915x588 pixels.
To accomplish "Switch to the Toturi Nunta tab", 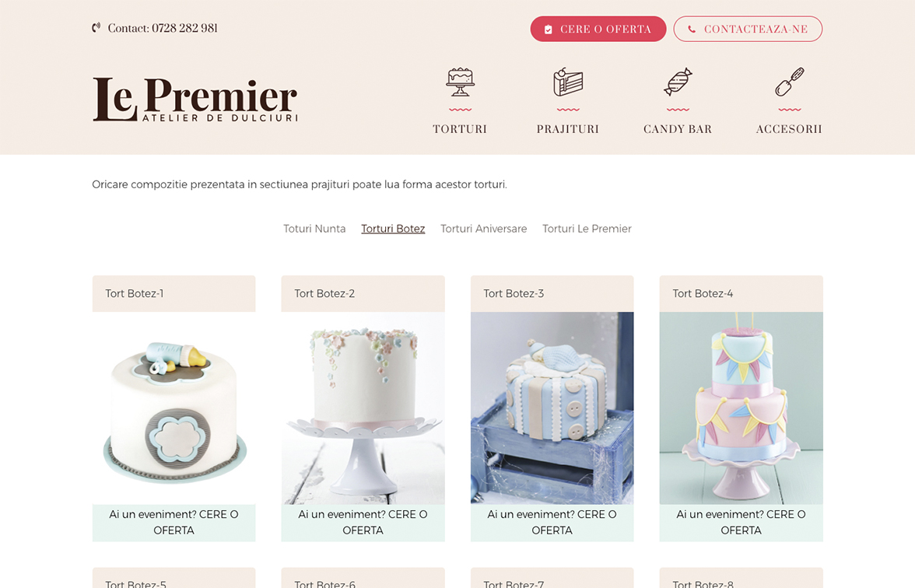I will click(x=314, y=229).
